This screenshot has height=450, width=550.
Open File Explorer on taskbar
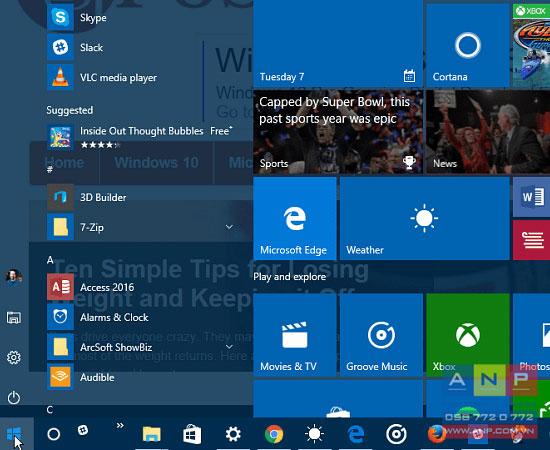(x=152, y=434)
